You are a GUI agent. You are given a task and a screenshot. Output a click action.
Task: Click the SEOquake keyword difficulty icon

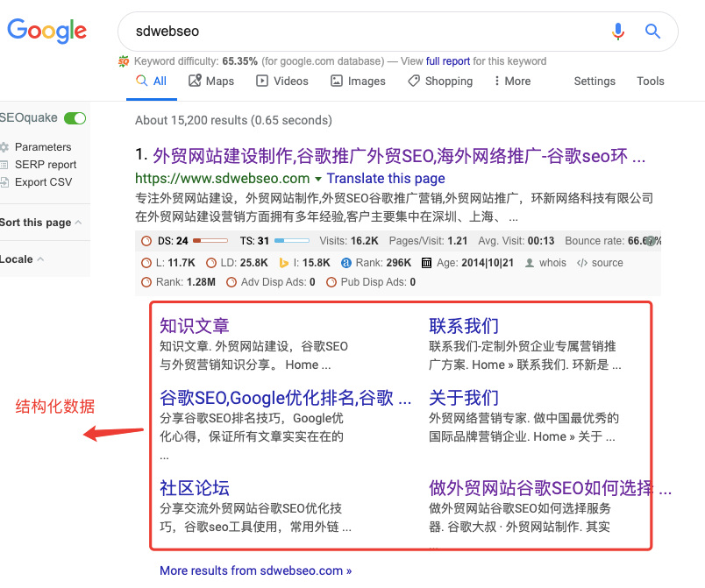(x=123, y=61)
